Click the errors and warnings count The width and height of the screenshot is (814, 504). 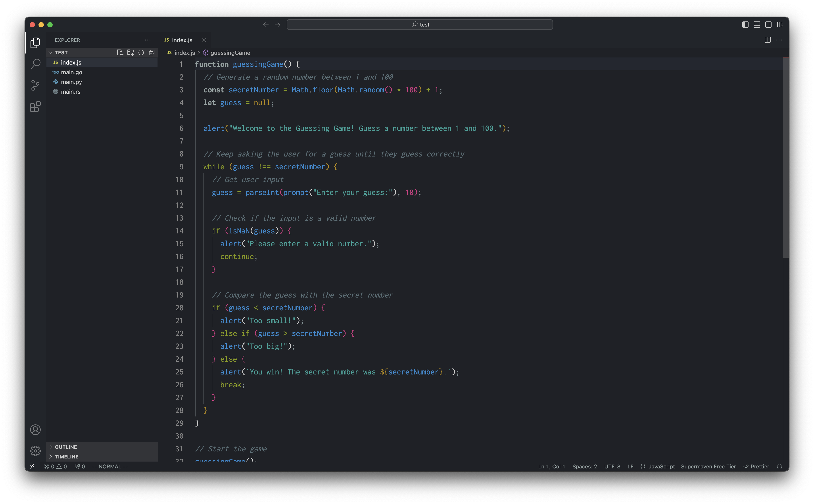tap(55, 466)
